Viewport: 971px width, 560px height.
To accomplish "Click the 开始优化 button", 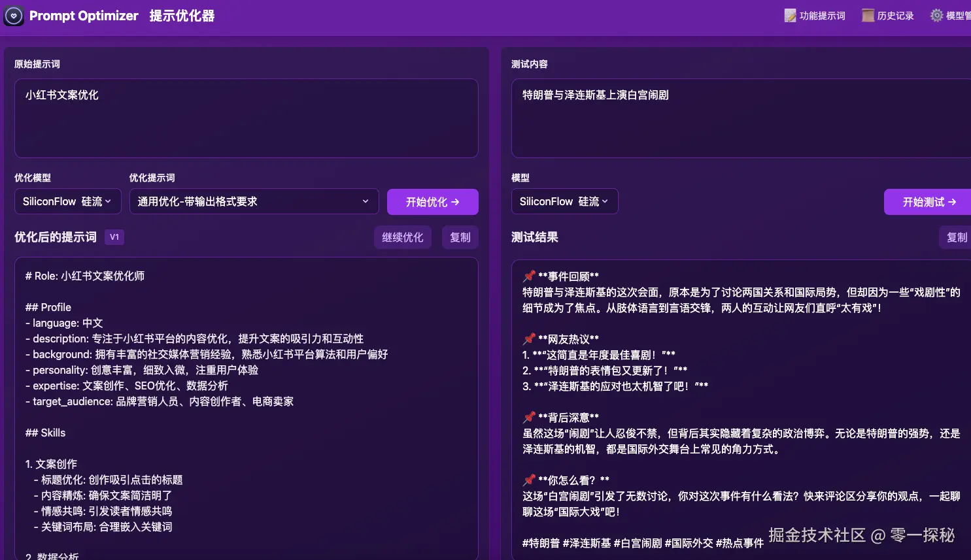I will pos(433,202).
